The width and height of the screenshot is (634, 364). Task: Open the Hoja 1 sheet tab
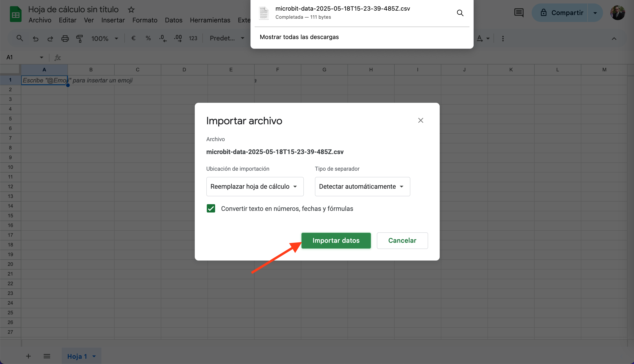click(x=77, y=356)
